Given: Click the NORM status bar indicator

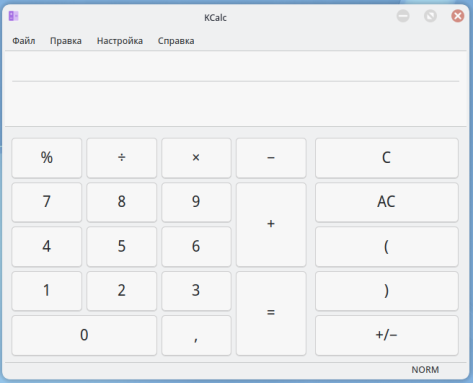Looking at the screenshot, I should [425, 370].
